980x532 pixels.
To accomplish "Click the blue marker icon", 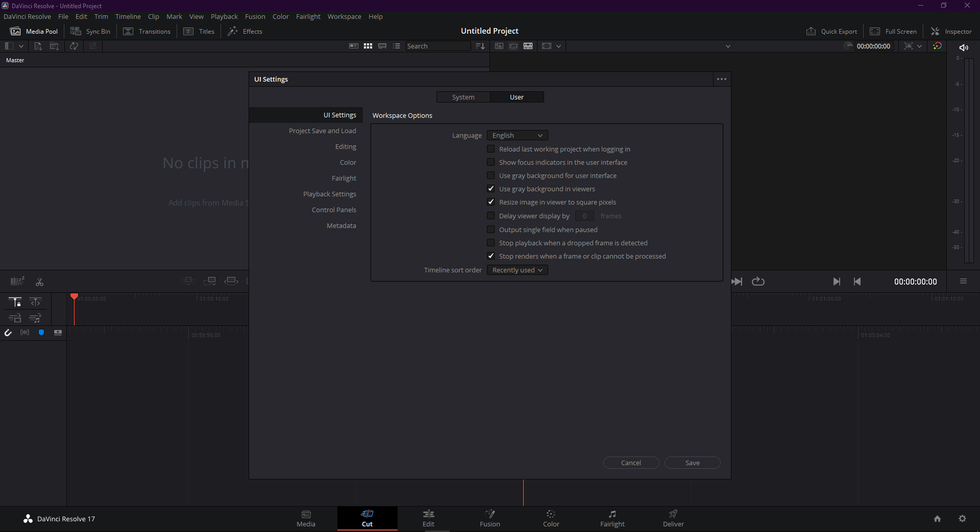I will tap(41, 333).
